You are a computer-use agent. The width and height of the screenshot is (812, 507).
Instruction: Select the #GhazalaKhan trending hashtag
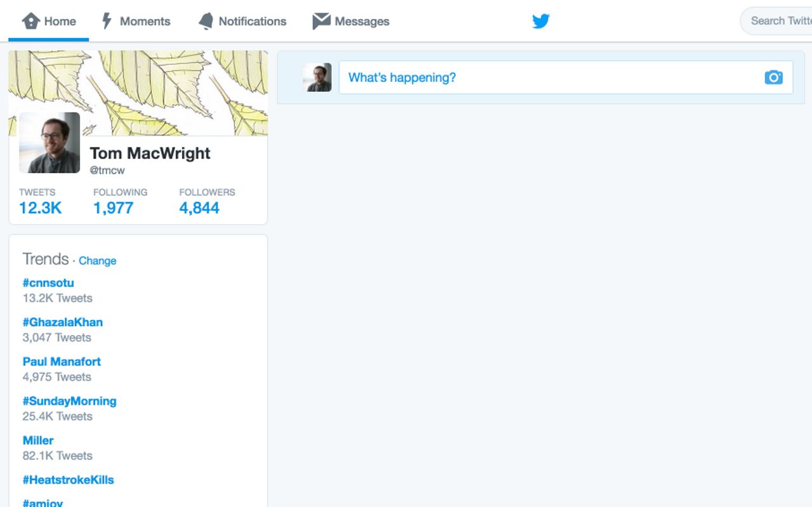coord(62,322)
